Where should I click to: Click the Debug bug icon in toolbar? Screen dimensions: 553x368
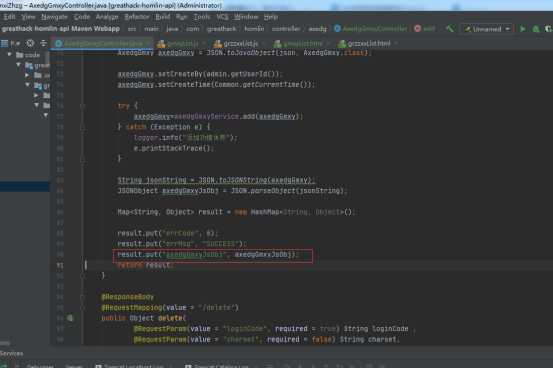point(536,29)
